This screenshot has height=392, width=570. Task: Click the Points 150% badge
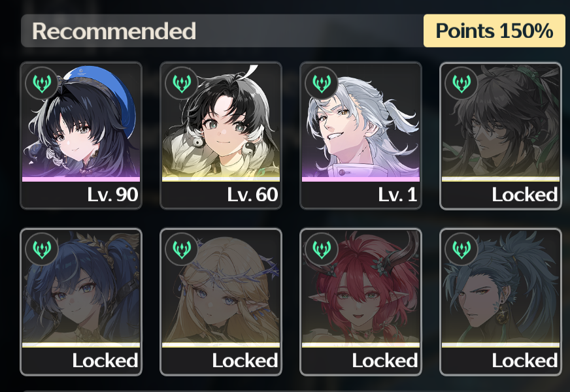tap(494, 31)
